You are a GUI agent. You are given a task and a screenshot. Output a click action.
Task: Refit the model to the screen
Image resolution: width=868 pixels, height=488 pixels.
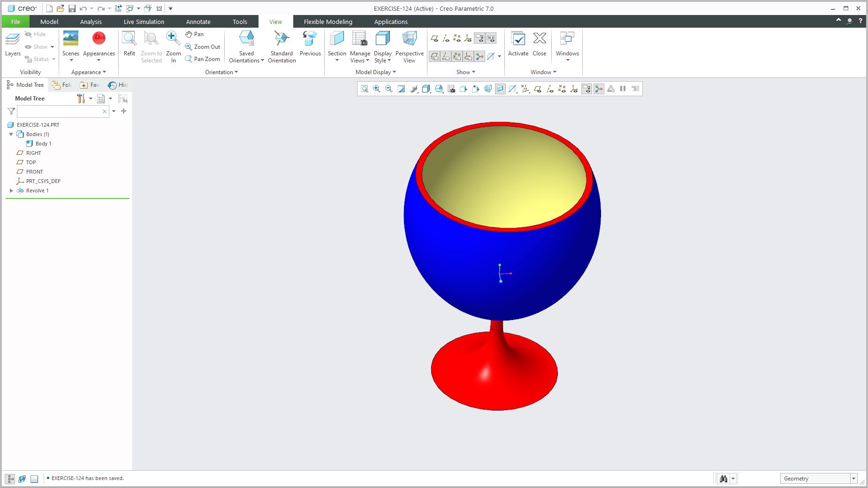point(129,44)
